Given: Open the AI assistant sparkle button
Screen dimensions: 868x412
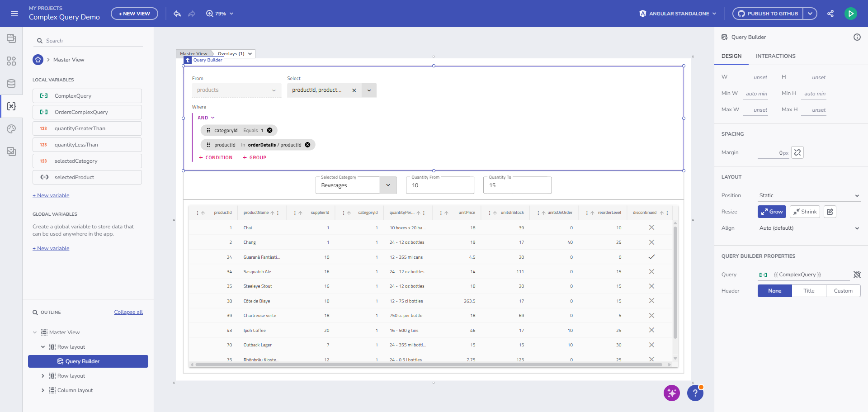Looking at the screenshot, I should (671, 393).
